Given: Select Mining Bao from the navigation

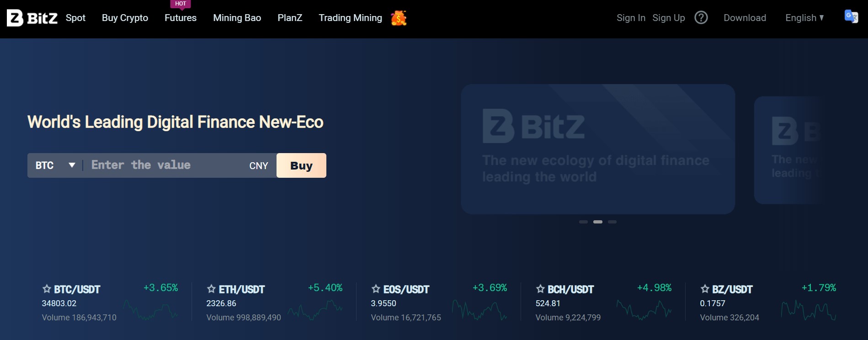Looking at the screenshot, I should [x=237, y=18].
